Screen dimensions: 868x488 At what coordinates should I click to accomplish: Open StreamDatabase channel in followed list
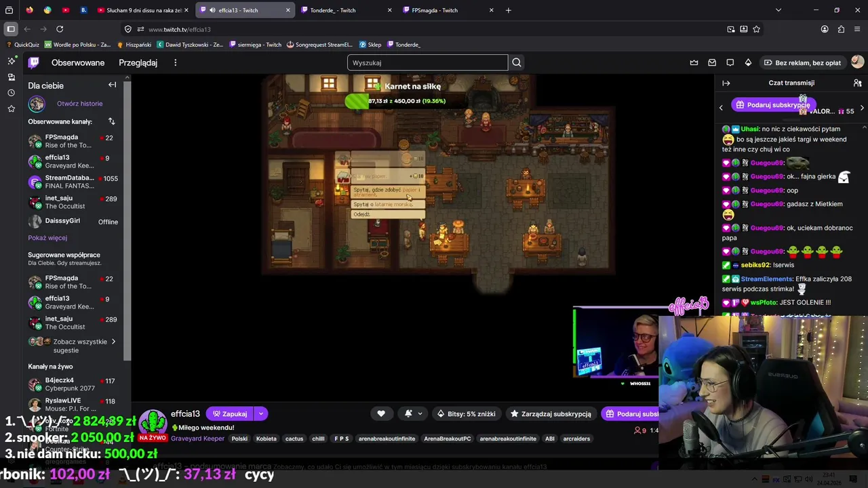pos(73,182)
